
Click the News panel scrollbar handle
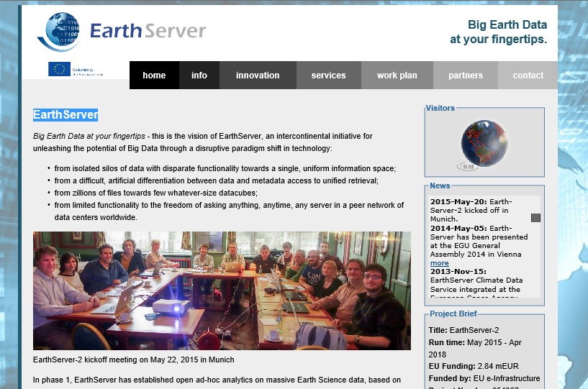click(x=535, y=218)
